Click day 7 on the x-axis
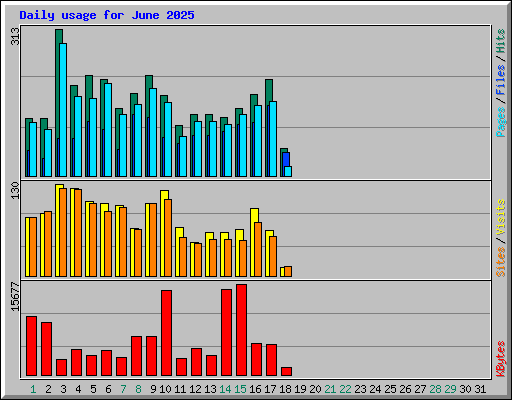 click(x=123, y=389)
